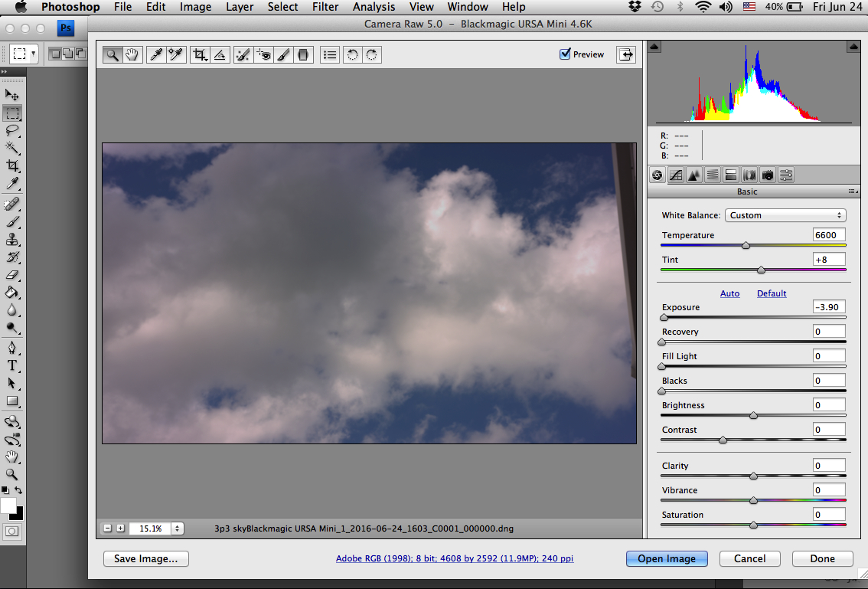Open the Analysis menu

[x=374, y=7]
